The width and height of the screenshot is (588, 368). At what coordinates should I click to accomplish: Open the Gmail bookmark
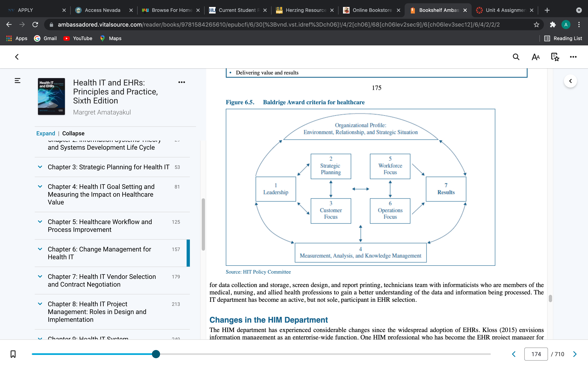[x=46, y=38]
